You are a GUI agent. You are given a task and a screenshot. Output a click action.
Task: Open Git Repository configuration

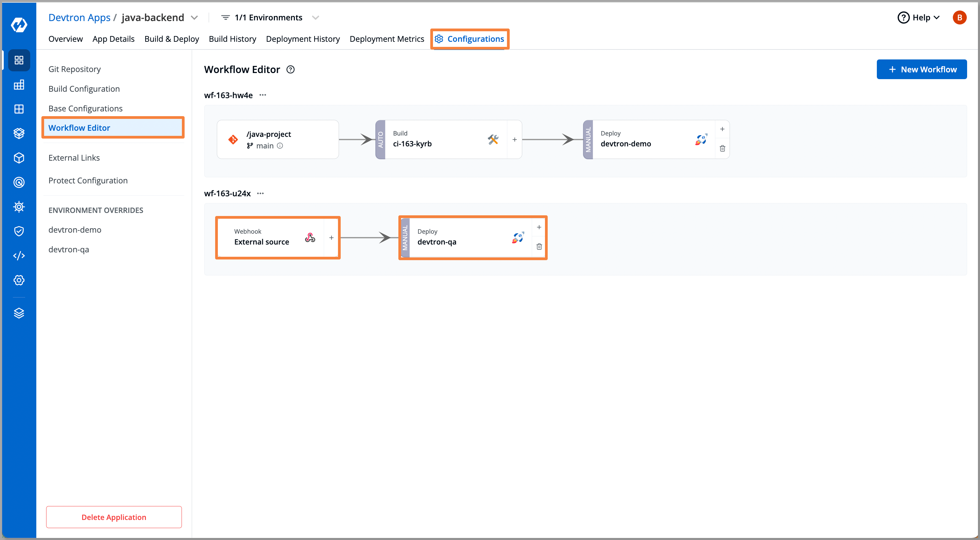coord(75,69)
